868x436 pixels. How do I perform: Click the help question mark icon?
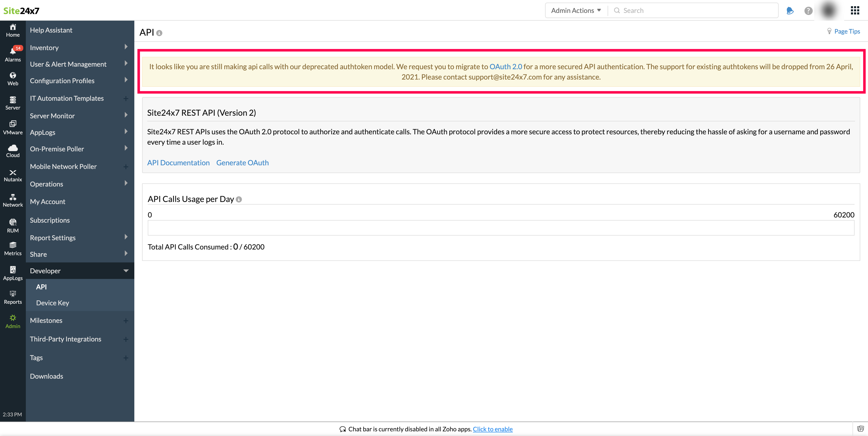[808, 10]
